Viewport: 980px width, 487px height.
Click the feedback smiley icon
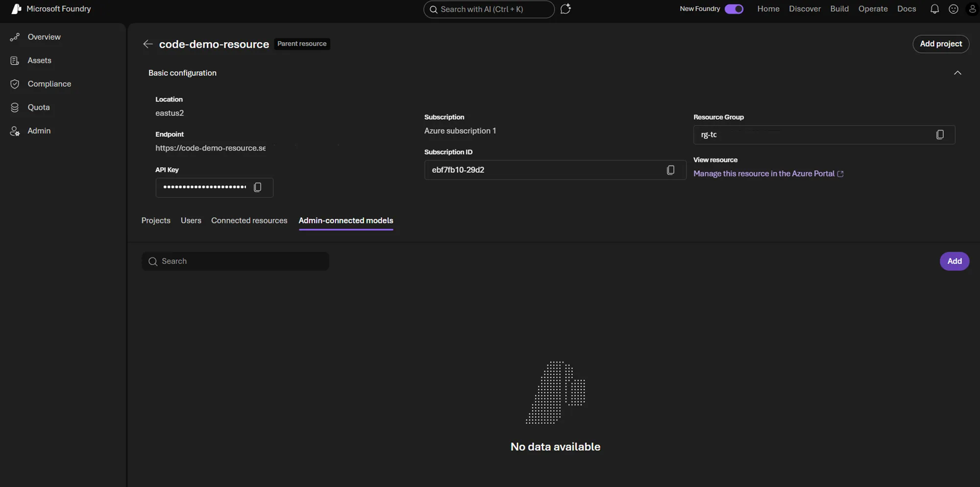954,9
